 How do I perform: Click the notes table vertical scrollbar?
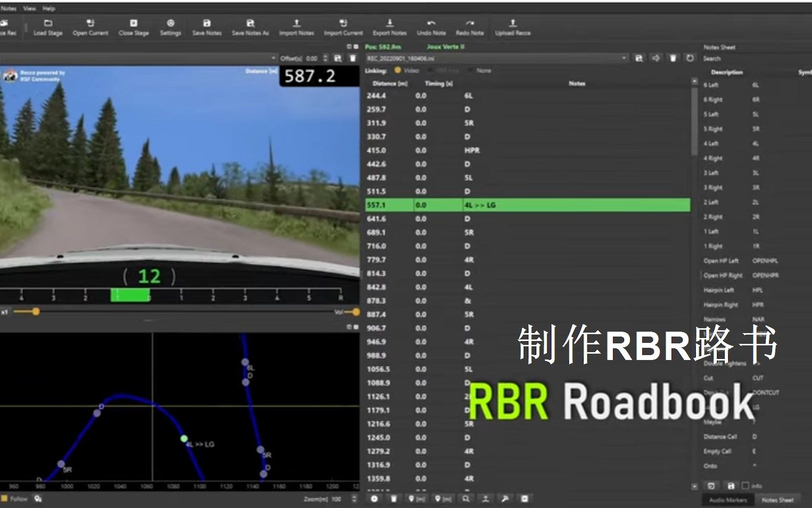pos(694,122)
